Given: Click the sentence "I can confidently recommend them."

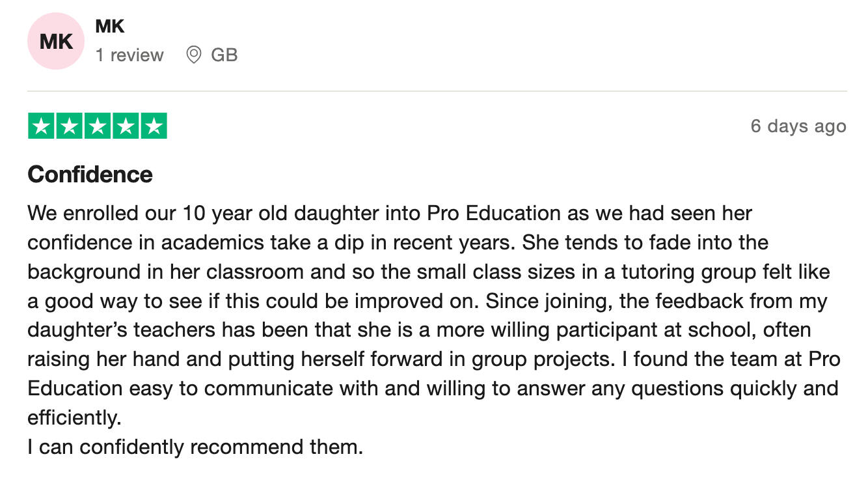Looking at the screenshot, I should pos(195,447).
